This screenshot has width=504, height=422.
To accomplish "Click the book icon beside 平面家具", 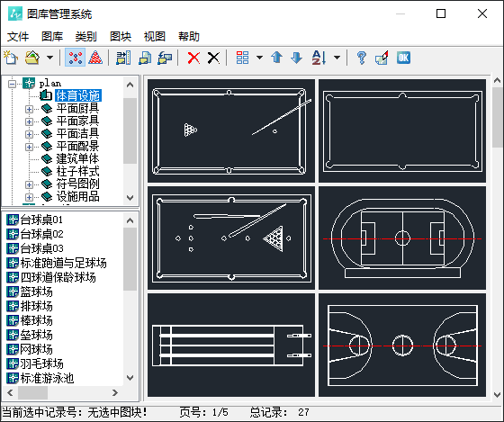I will coord(47,121).
